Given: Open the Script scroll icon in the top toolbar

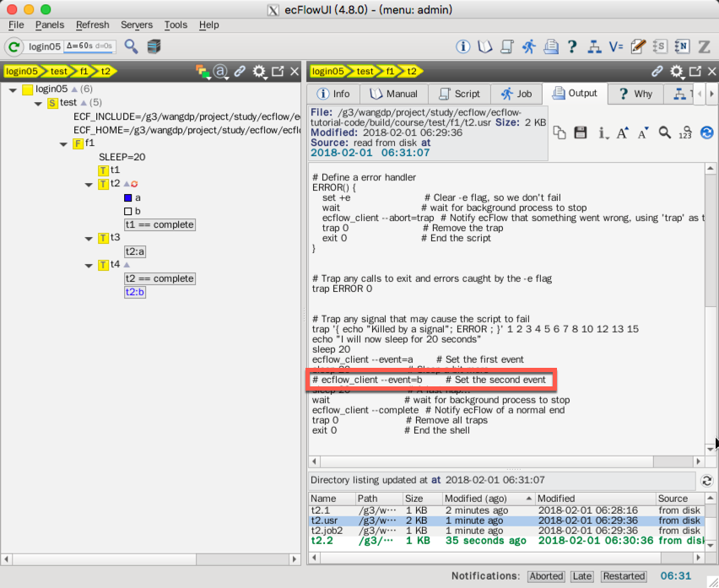Looking at the screenshot, I should (x=506, y=46).
